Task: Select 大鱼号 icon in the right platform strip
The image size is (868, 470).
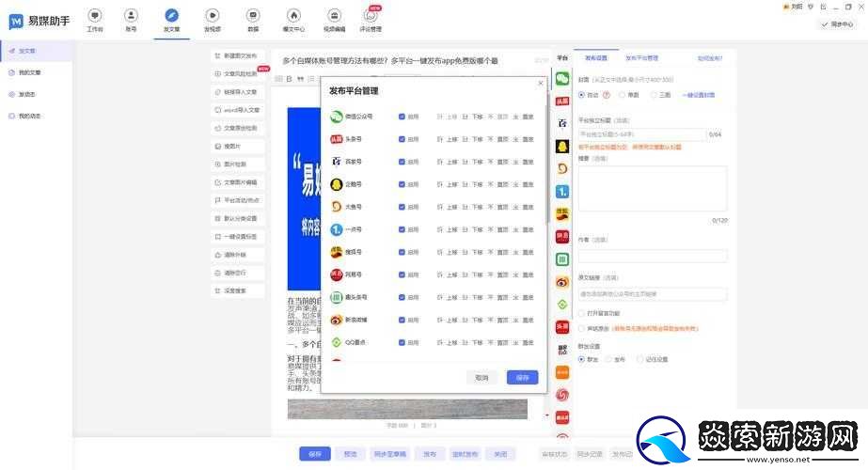Action: (x=562, y=169)
